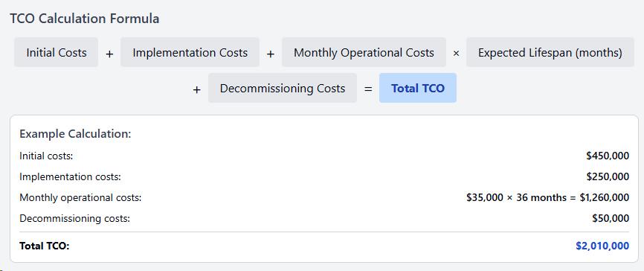Click the TCO Calculation Formula heading

point(85,19)
